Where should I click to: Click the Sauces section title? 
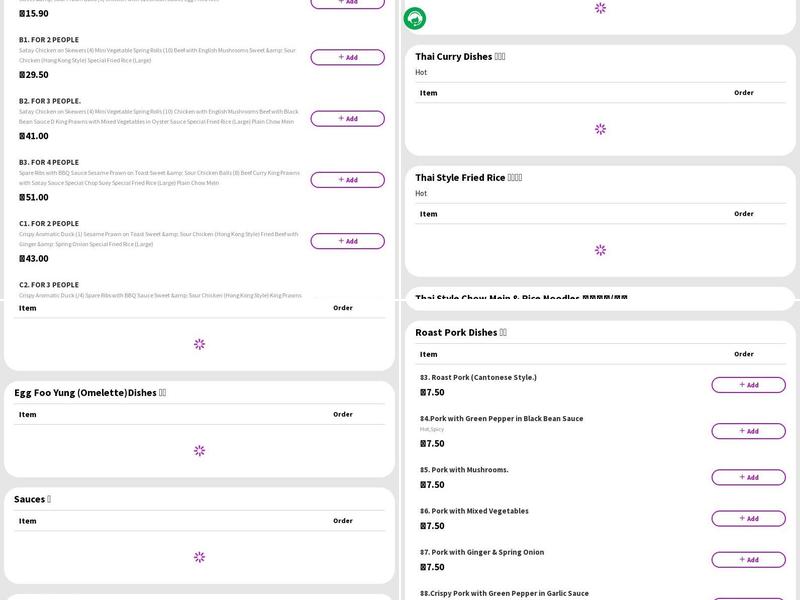tap(32, 499)
